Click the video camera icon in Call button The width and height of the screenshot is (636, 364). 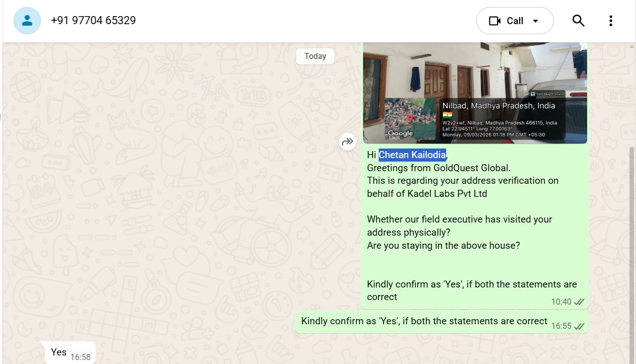(x=494, y=21)
